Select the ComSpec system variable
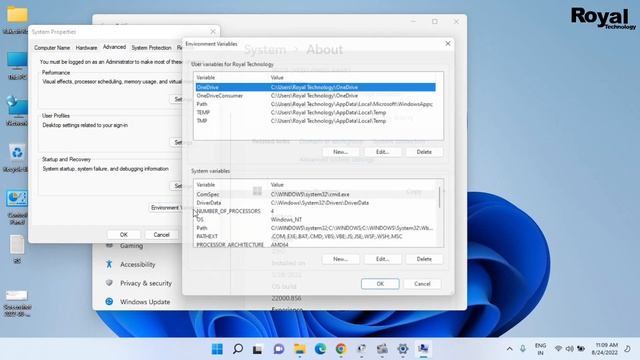 coord(316,194)
